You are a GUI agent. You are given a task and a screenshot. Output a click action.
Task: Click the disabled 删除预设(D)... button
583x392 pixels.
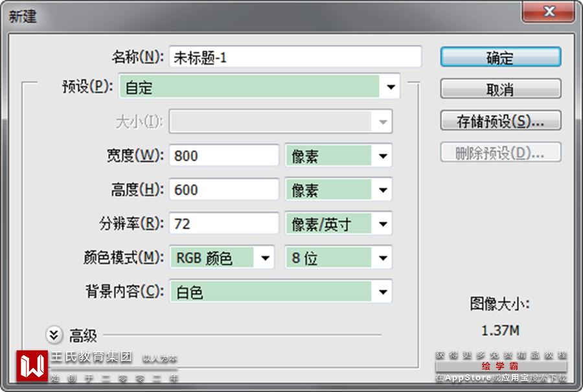coord(501,152)
